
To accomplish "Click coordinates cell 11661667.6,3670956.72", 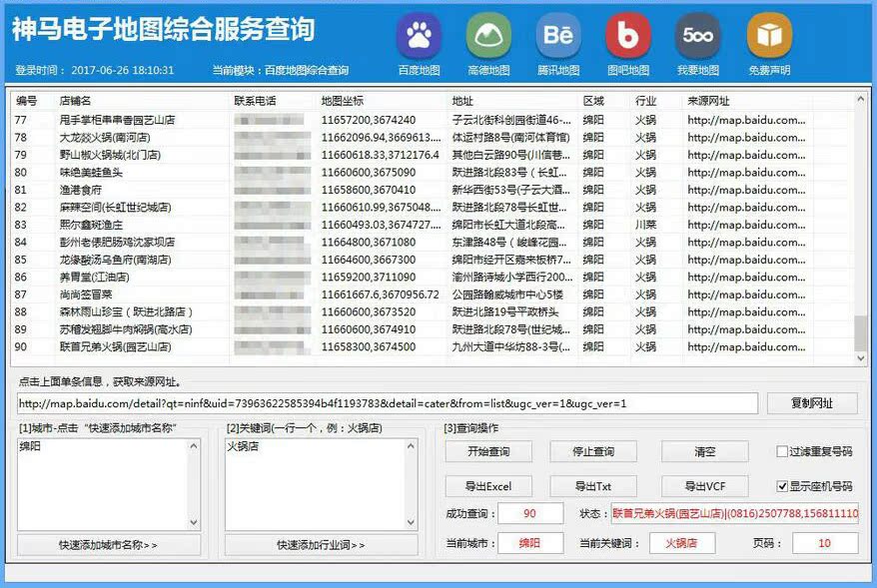I will pos(380,294).
